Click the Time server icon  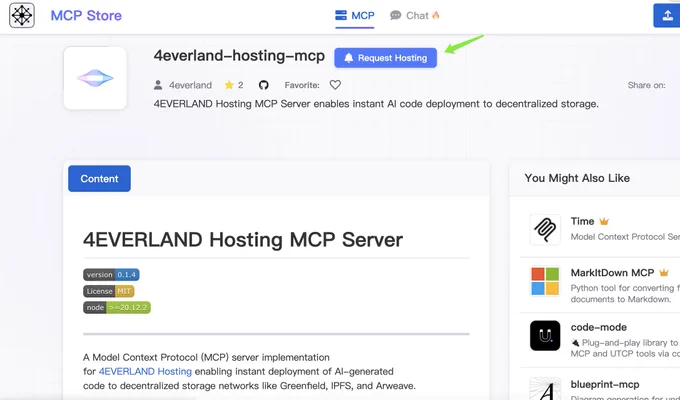[x=545, y=230]
